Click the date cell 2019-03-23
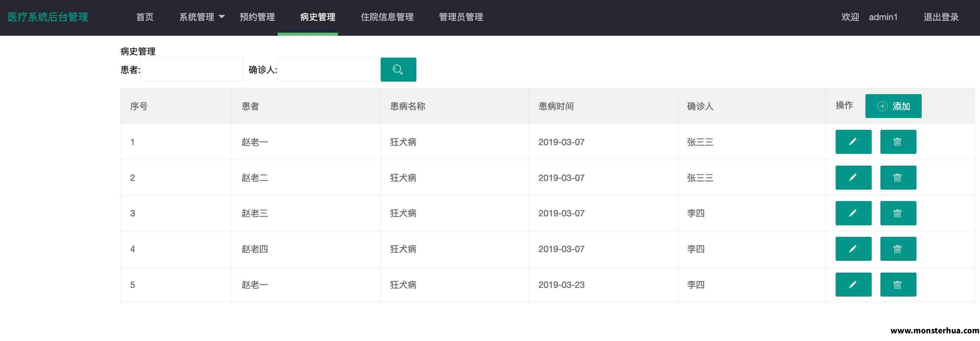The image size is (980, 341). [x=561, y=285]
